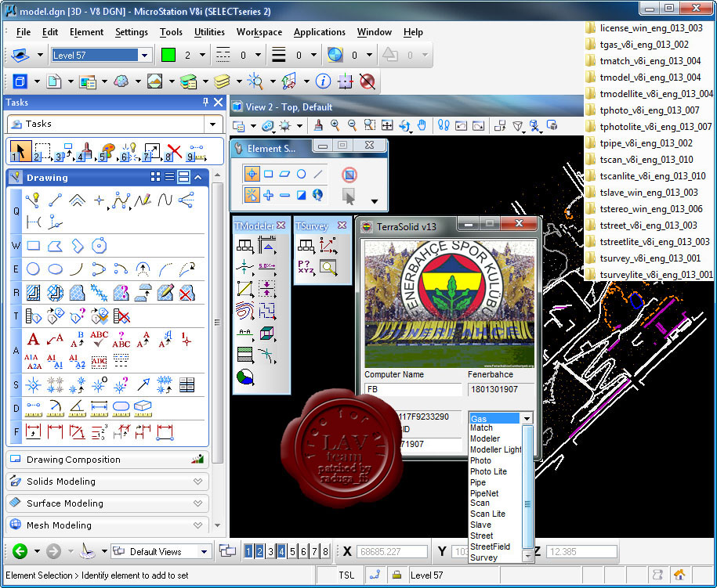Click the TModeler display contours icon

(244, 310)
